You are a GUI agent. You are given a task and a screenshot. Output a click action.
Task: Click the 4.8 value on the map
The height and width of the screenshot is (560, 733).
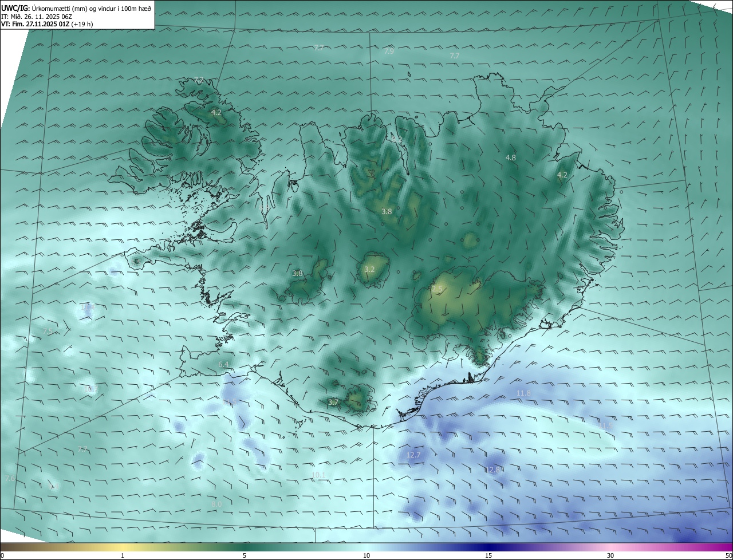(x=510, y=157)
